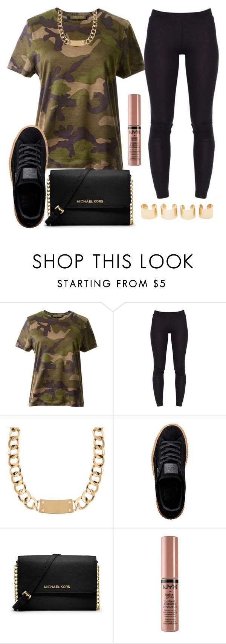The image size is (226, 644).
Task: Click the first gold cuff ring
Action: pos(147,210)
